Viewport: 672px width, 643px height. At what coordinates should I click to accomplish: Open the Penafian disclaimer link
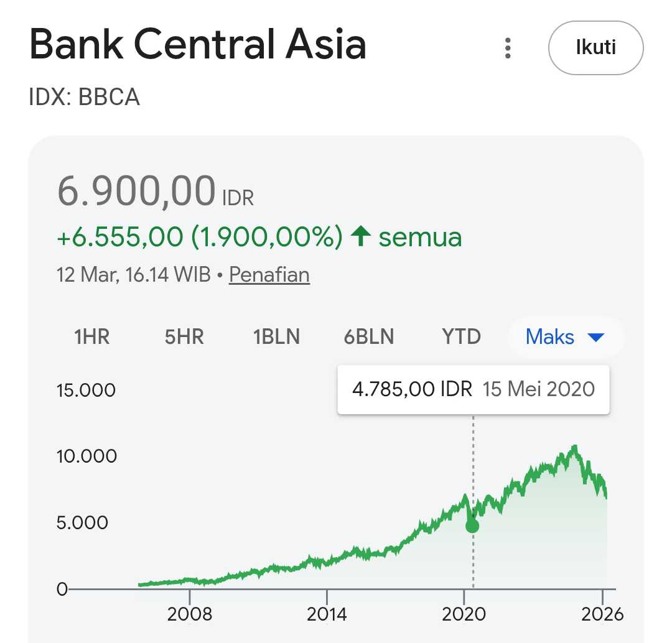tap(269, 274)
